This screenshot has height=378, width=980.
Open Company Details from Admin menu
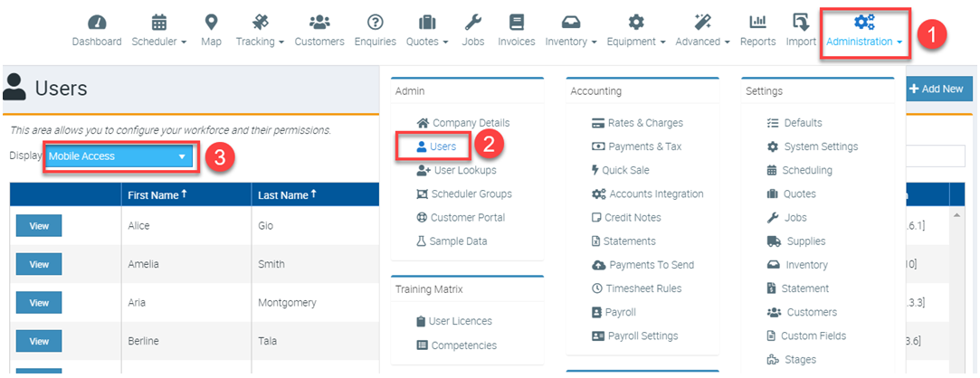pyautogui.click(x=471, y=123)
